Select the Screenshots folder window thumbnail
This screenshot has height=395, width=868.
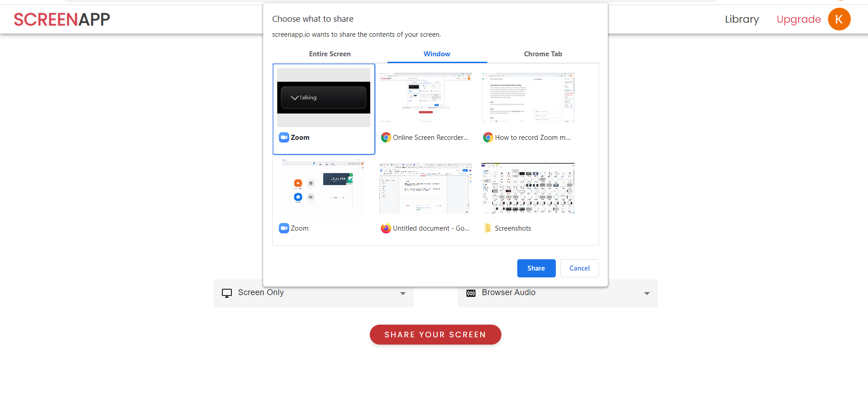(x=528, y=188)
